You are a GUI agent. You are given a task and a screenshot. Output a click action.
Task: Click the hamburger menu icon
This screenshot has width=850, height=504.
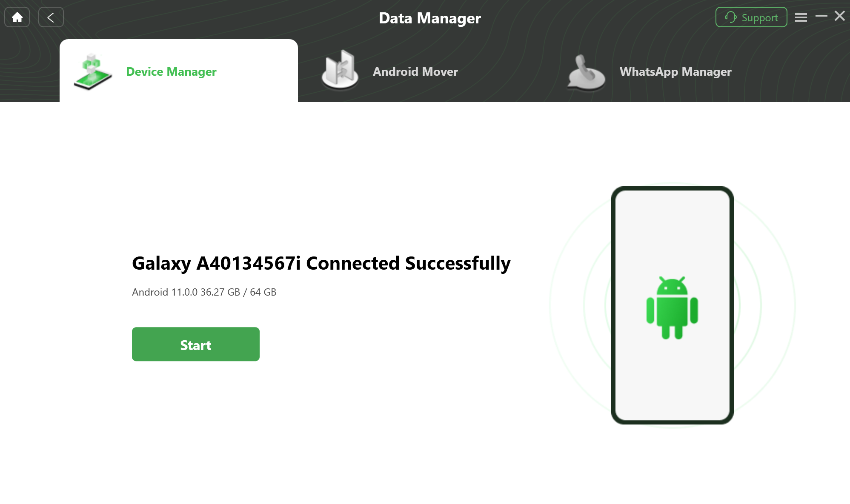801,16
